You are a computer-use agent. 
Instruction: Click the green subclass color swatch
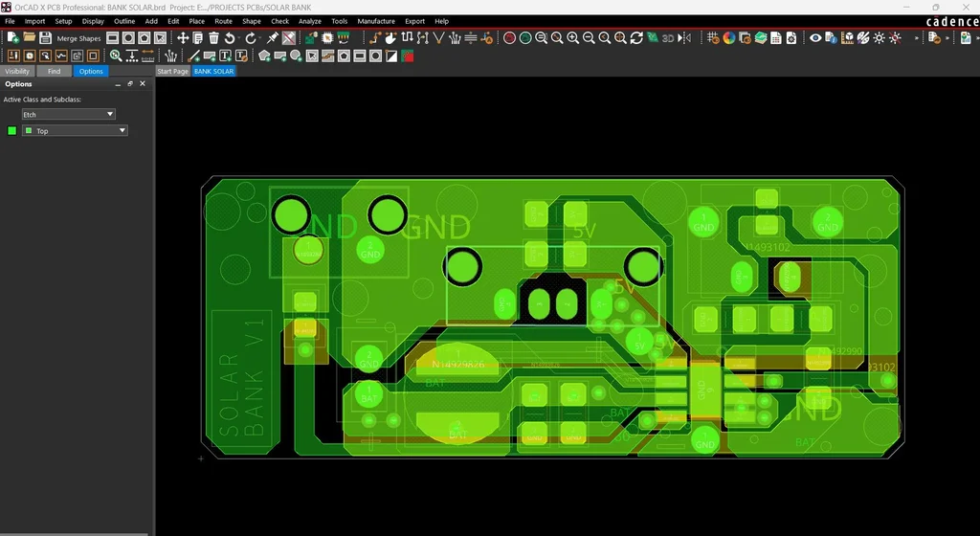point(11,131)
